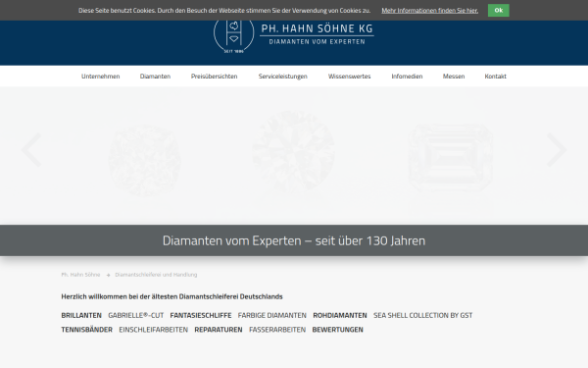Click 'Ph. Hahn Söhne' breadcrumb link

(80, 275)
